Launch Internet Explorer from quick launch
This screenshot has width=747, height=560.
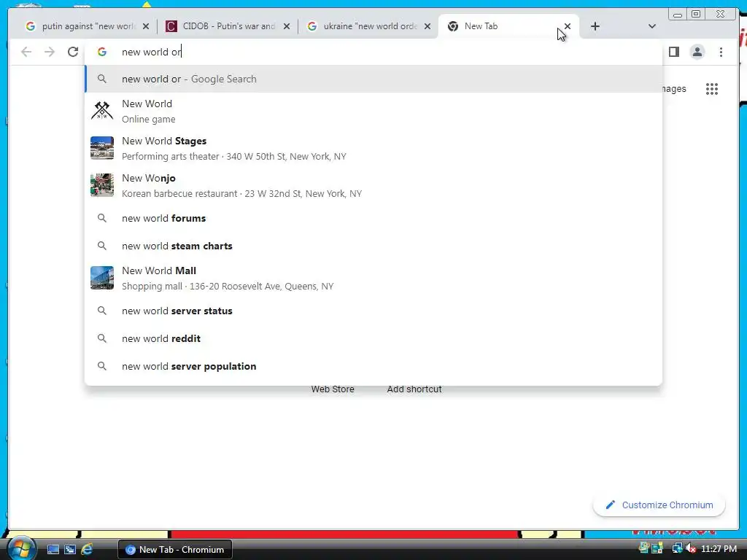point(87,549)
